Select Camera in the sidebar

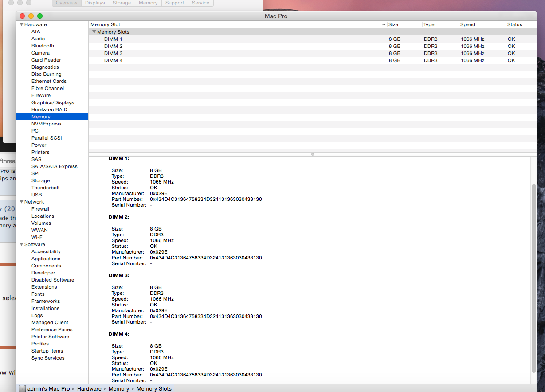40,53
